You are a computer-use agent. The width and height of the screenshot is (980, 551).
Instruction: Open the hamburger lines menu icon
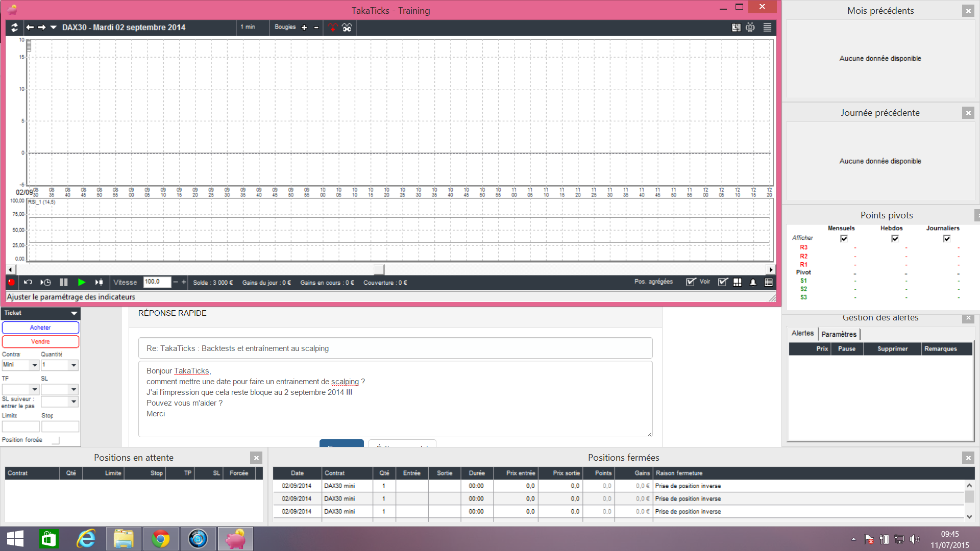767,28
